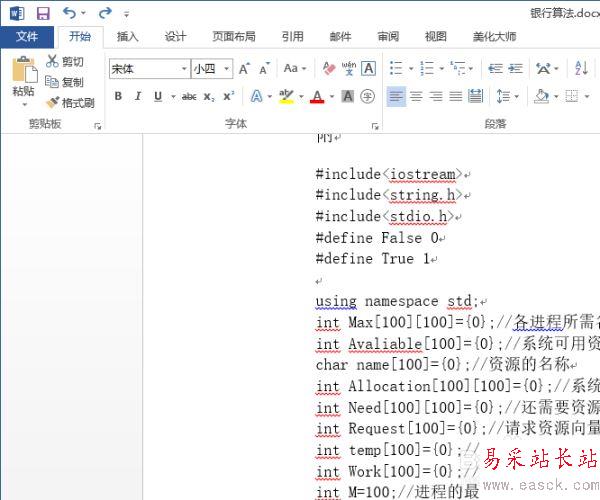Switch to the 页面布局 tab
The height and width of the screenshot is (500, 600).
pos(234,37)
